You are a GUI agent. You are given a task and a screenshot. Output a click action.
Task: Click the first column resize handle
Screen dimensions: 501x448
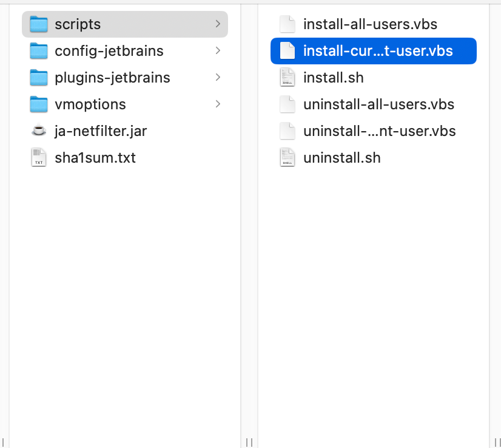pyautogui.click(x=249, y=443)
